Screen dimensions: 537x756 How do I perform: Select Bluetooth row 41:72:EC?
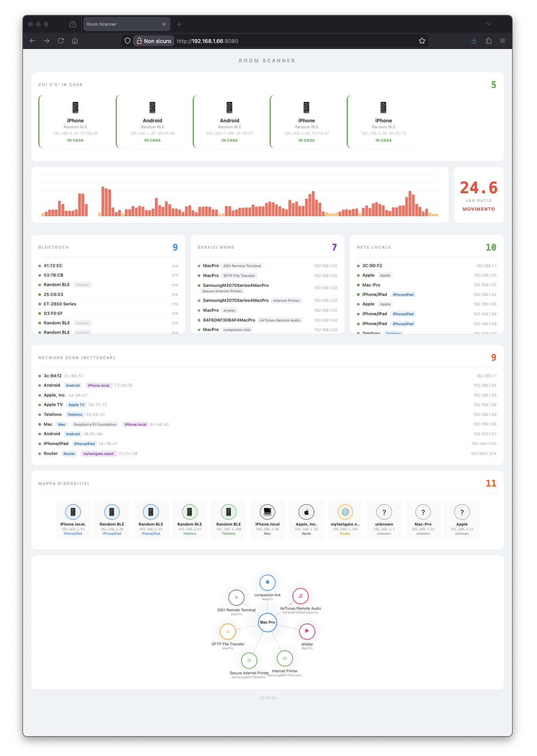108,266
